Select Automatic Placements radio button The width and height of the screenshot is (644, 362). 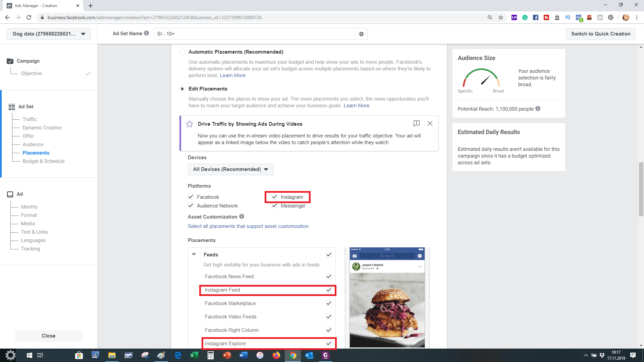tap(182, 52)
